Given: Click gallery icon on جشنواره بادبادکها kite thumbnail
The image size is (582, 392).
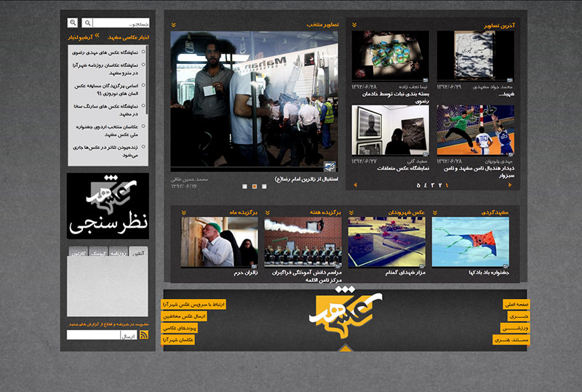Looking at the screenshot, I should coord(506,265).
